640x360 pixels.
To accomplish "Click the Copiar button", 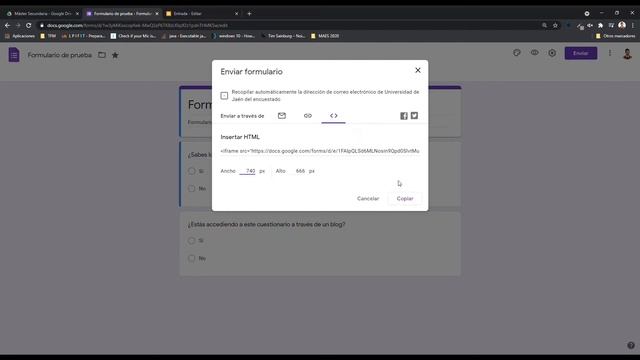I will (x=405, y=199).
